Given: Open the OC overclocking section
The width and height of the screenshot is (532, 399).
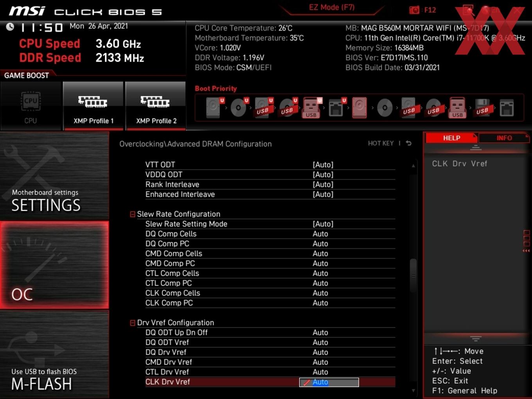Looking at the screenshot, I should (54, 265).
